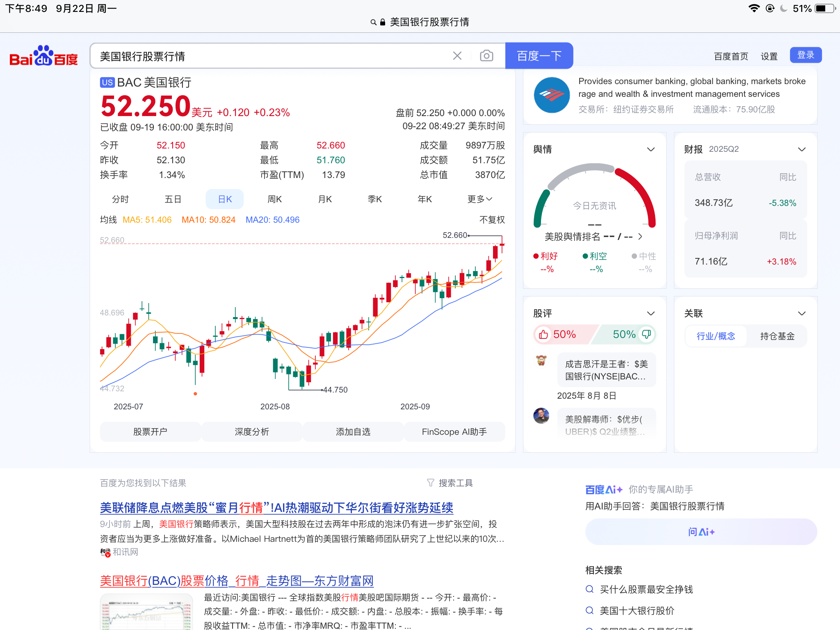This screenshot has width=840, height=630.
Task: Click the thumbs-down 50% icon
Action: (646, 334)
